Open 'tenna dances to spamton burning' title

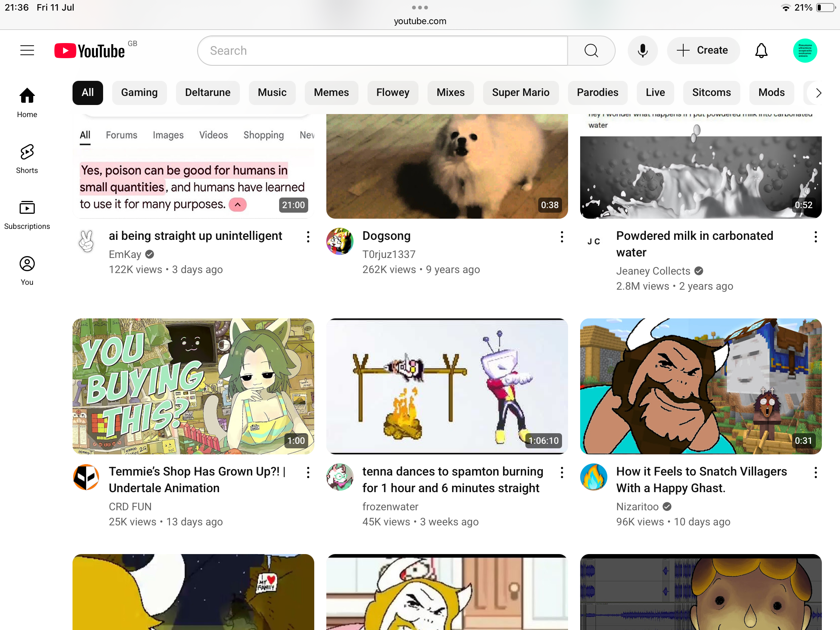pyautogui.click(x=452, y=480)
